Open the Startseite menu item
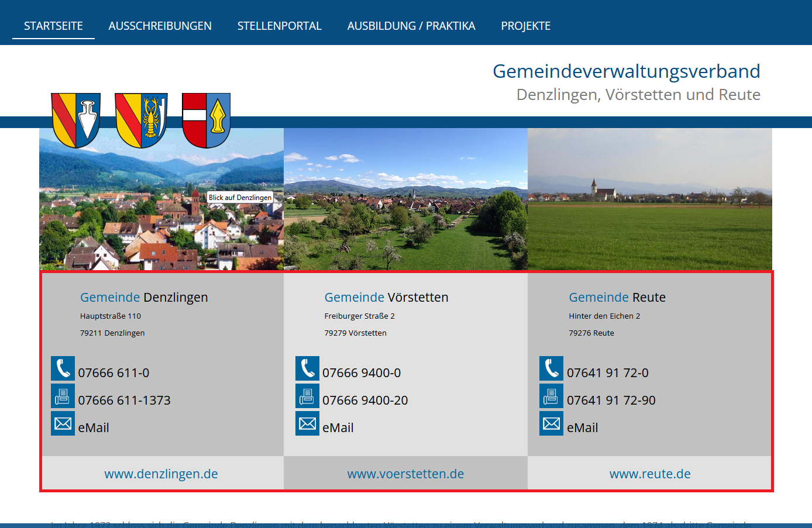 [53, 26]
